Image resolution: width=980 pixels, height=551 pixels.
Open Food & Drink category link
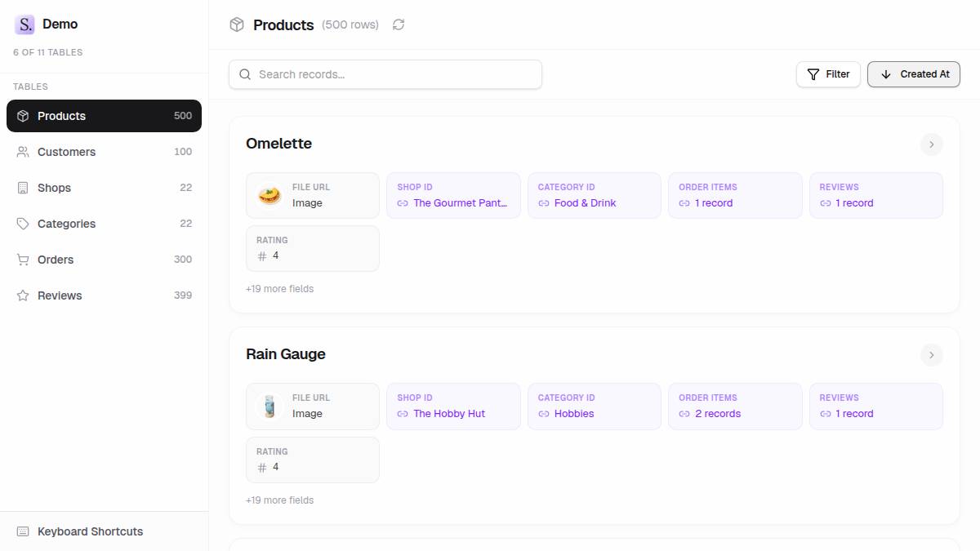pos(585,203)
